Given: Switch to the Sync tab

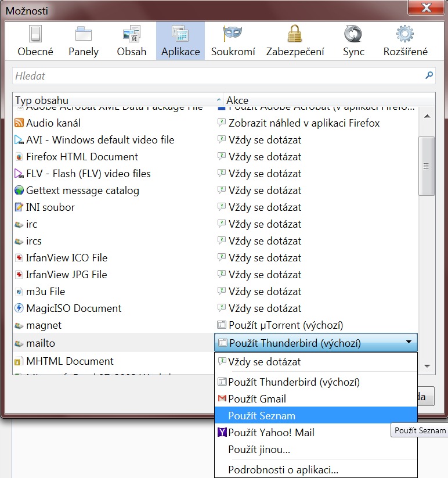Looking at the screenshot, I should tap(353, 41).
